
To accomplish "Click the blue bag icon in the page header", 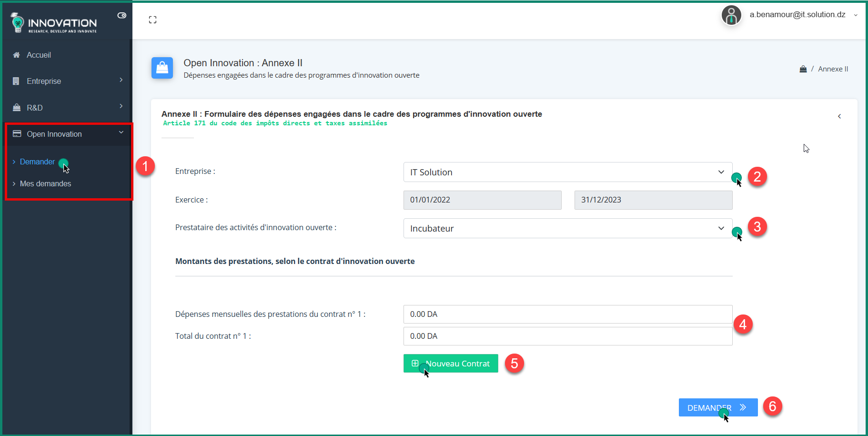I will 162,68.
